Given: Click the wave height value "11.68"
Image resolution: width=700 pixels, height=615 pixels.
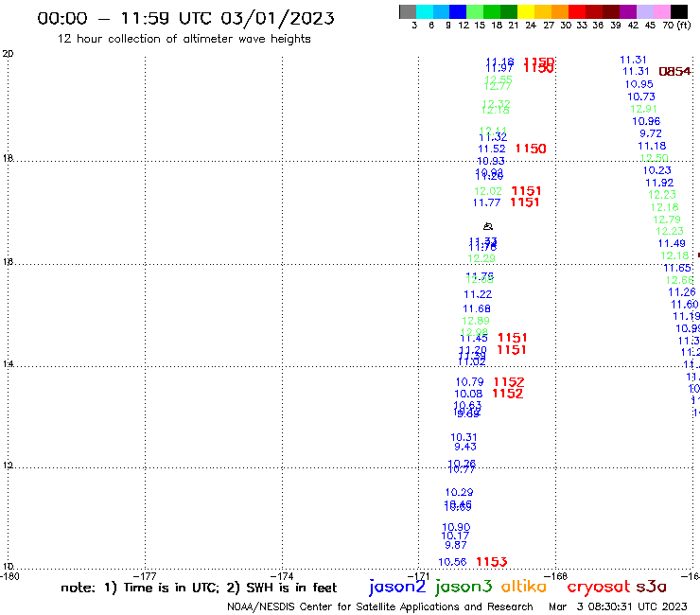Looking at the screenshot, I should [x=477, y=308].
